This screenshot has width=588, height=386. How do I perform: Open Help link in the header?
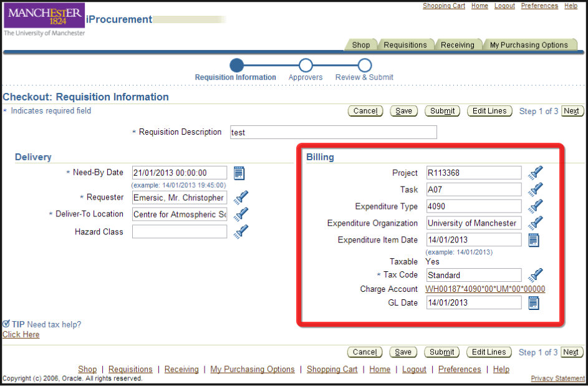click(571, 6)
